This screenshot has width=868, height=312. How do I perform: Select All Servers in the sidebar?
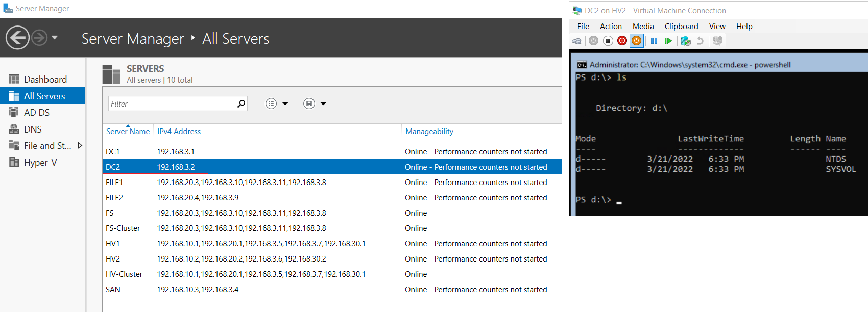pyautogui.click(x=42, y=96)
